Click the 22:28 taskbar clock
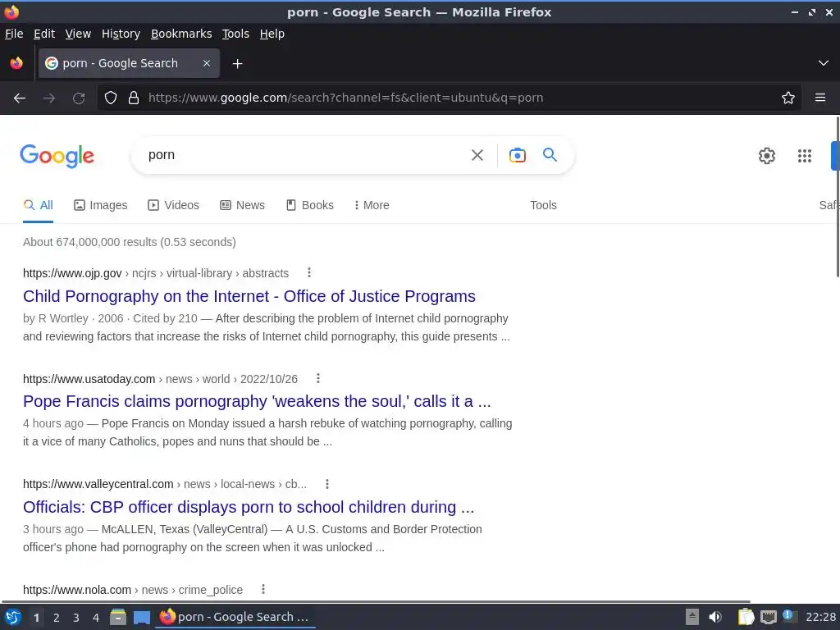This screenshot has width=840, height=630. click(x=820, y=617)
